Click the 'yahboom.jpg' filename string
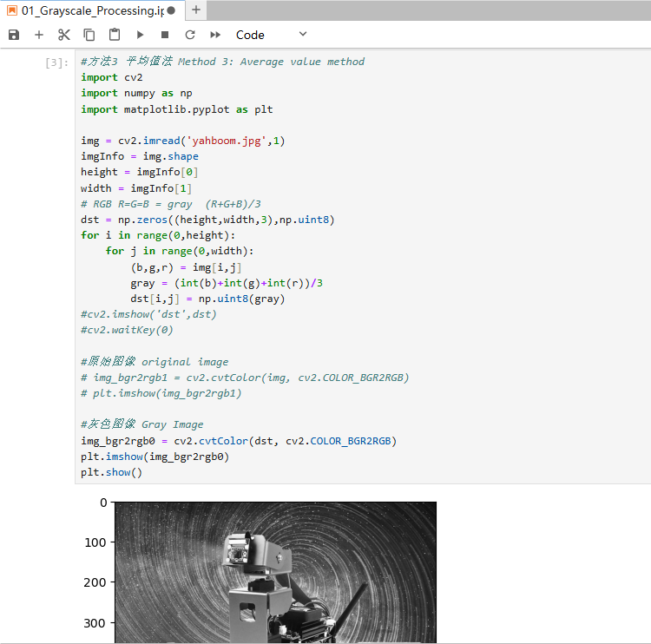Image resolution: width=651 pixels, height=644 pixels. [226, 141]
